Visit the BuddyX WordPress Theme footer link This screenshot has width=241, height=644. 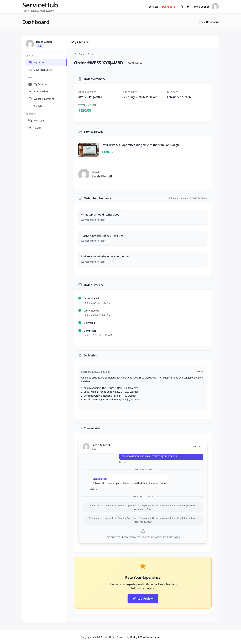point(145,637)
